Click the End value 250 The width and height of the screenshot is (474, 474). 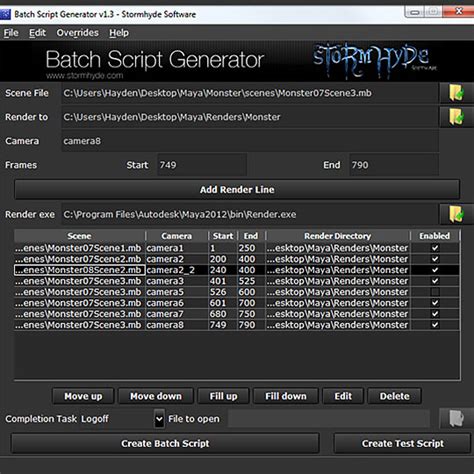coord(251,248)
